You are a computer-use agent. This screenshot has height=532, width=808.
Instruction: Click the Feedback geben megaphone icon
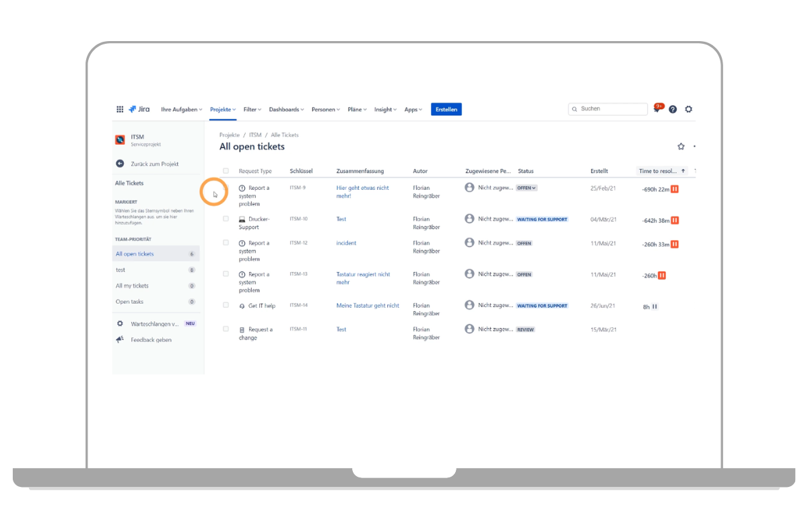pos(120,340)
